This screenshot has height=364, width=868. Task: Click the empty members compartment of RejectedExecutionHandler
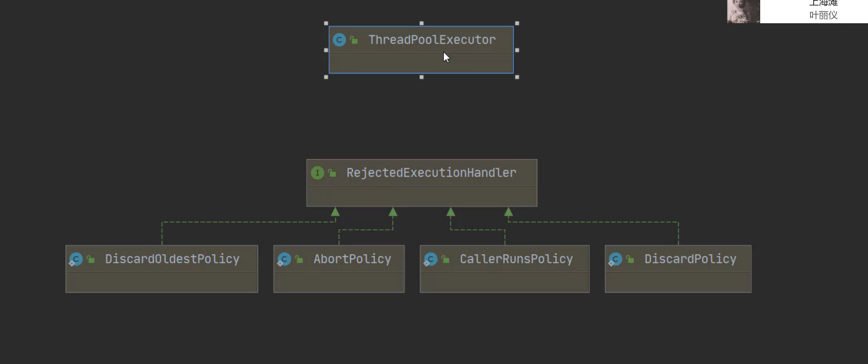pyautogui.click(x=422, y=196)
